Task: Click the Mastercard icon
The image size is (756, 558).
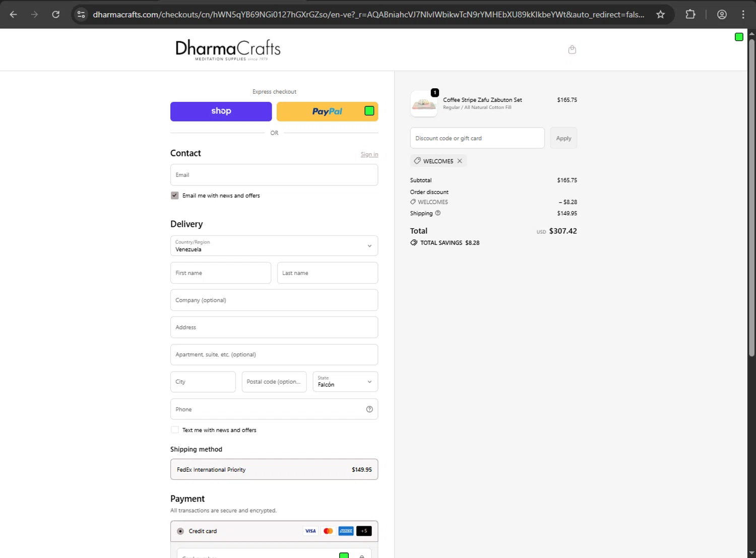Action: point(328,531)
